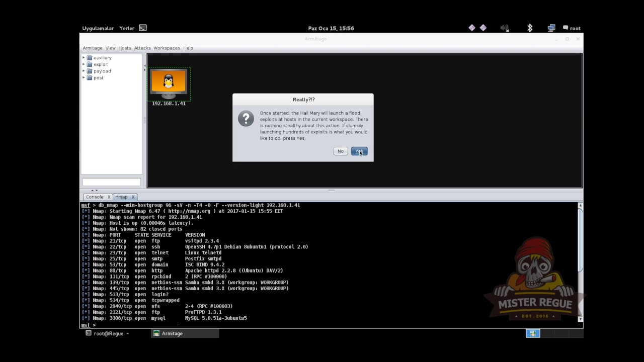Click the first purple diamond tray icon
Viewport: 644px width, 362px height.
[x=472, y=28]
